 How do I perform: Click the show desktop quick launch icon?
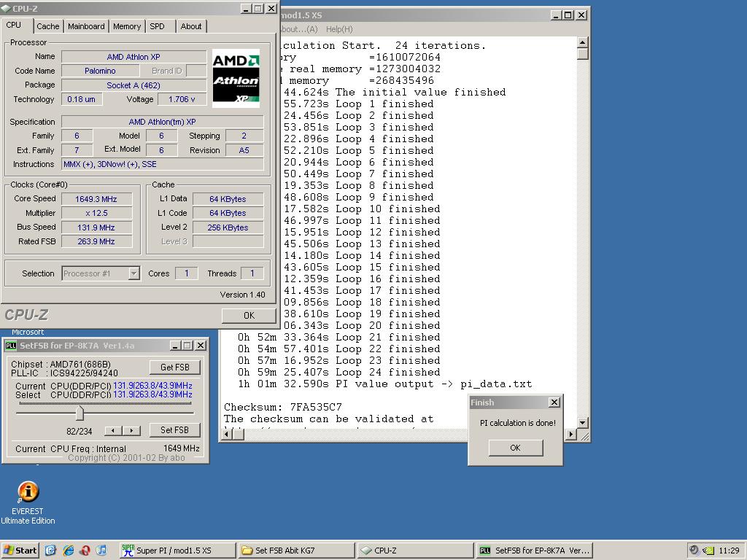point(51,551)
